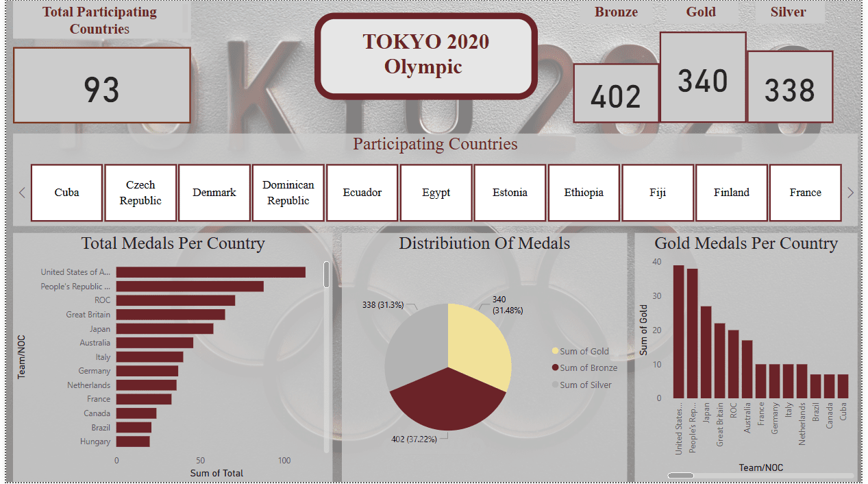The image size is (868, 484).
Task: Click the Total Participating Countries card showing 93
Action: point(101,84)
